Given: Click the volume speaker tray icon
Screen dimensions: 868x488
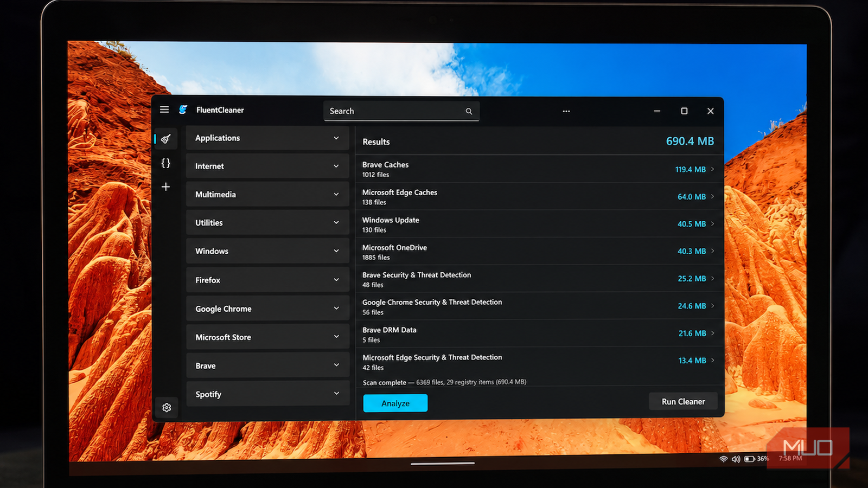Looking at the screenshot, I should (x=736, y=459).
